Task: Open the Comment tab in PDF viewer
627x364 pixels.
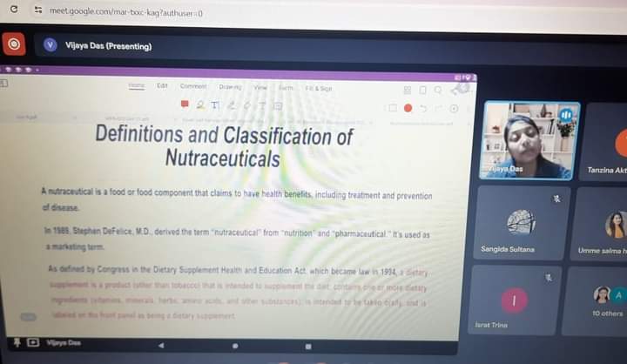Action: click(193, 86)
